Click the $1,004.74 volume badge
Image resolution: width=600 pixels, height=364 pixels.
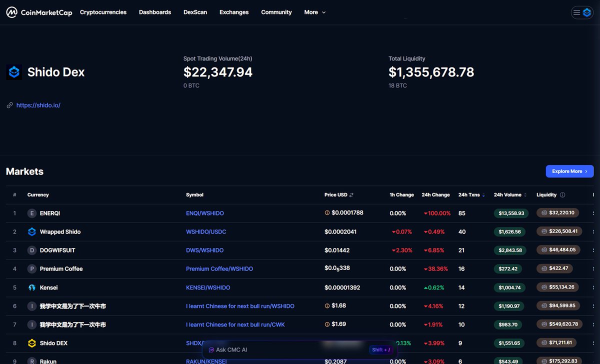point(509,287)
